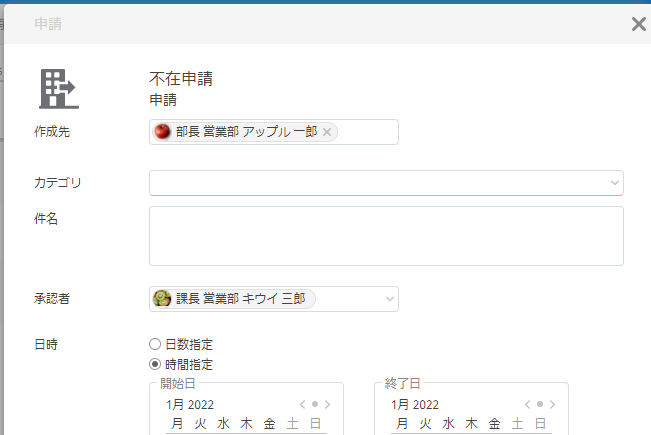
Task: Click the 承認者 label
Action: [x=52, y=298]
